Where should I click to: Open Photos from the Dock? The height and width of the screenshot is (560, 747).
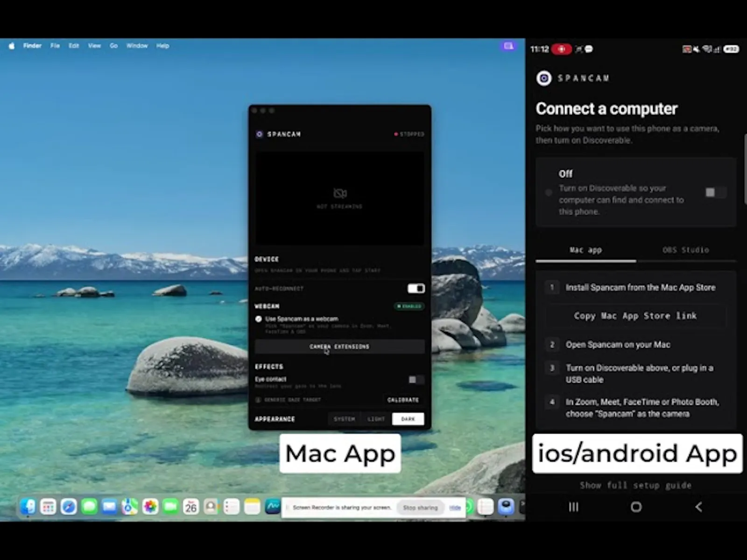tap(150, 506)
